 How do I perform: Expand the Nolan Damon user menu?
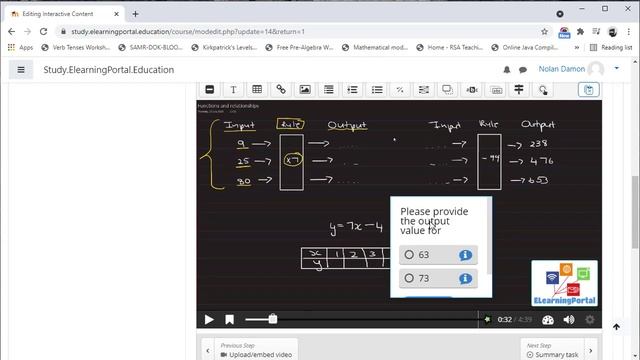(x=617, y=69)
